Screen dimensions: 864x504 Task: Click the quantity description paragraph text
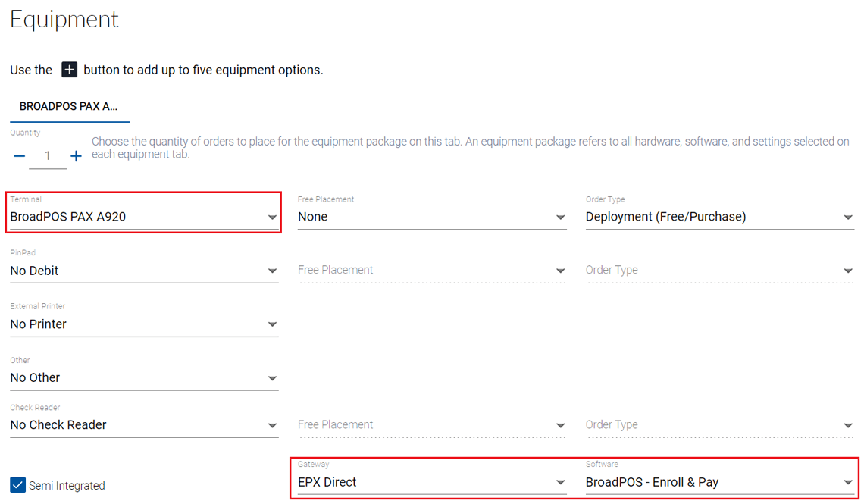470,148
